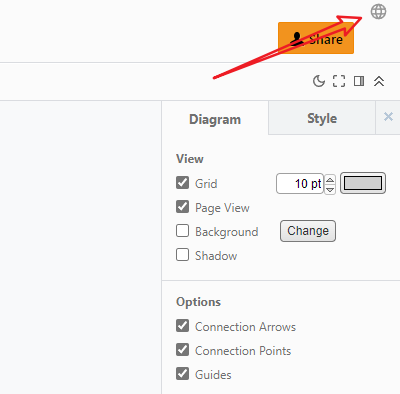400x394 pixels.
Task: Collapse toolbar with double chevron icon
Action: 379,81
